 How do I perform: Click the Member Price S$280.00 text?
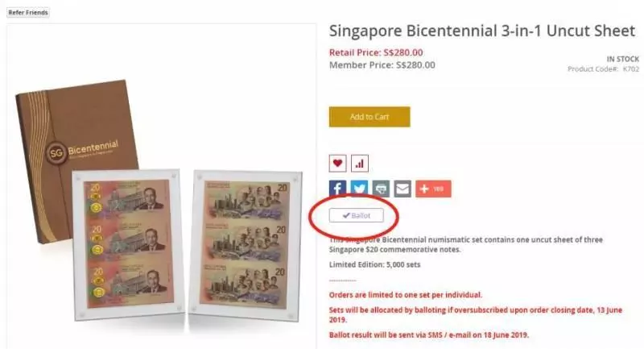tap(382, 65)
